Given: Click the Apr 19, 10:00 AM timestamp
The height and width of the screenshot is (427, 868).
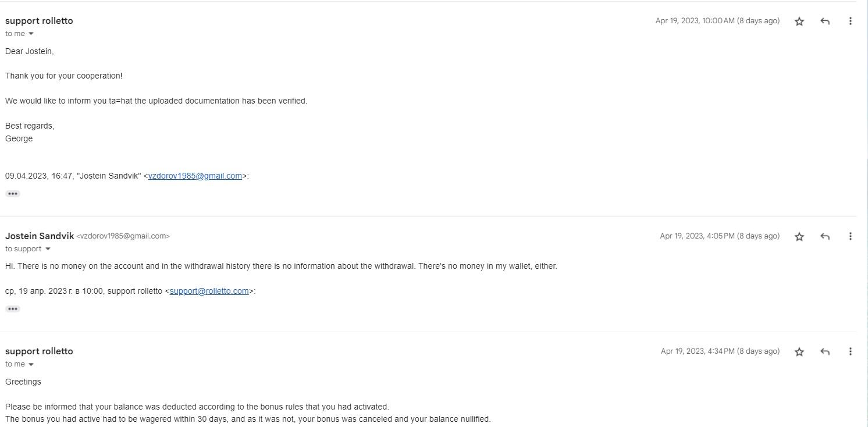Looking at the screenshot, I should point(717,21).
